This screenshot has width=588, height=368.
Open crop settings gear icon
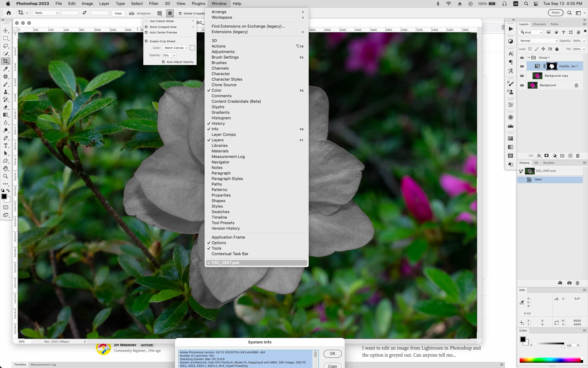pyautogui.click(x=170, y=13)
